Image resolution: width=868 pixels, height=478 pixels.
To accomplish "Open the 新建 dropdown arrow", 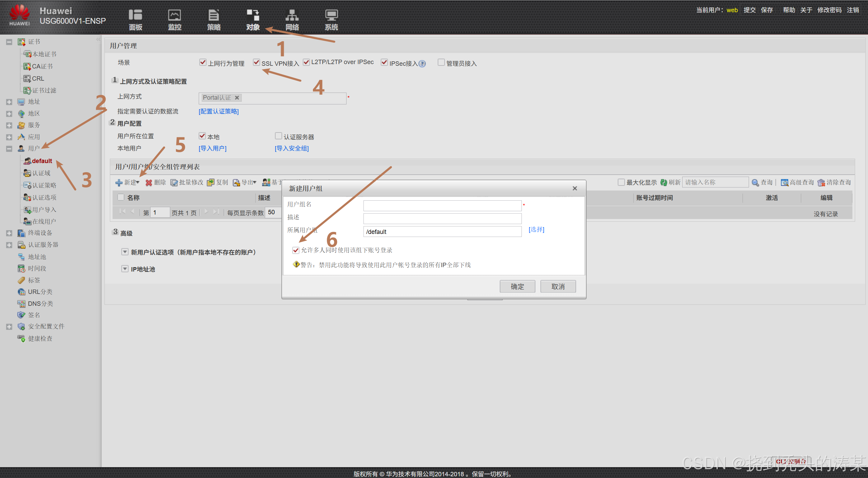I will coord(138,182).
